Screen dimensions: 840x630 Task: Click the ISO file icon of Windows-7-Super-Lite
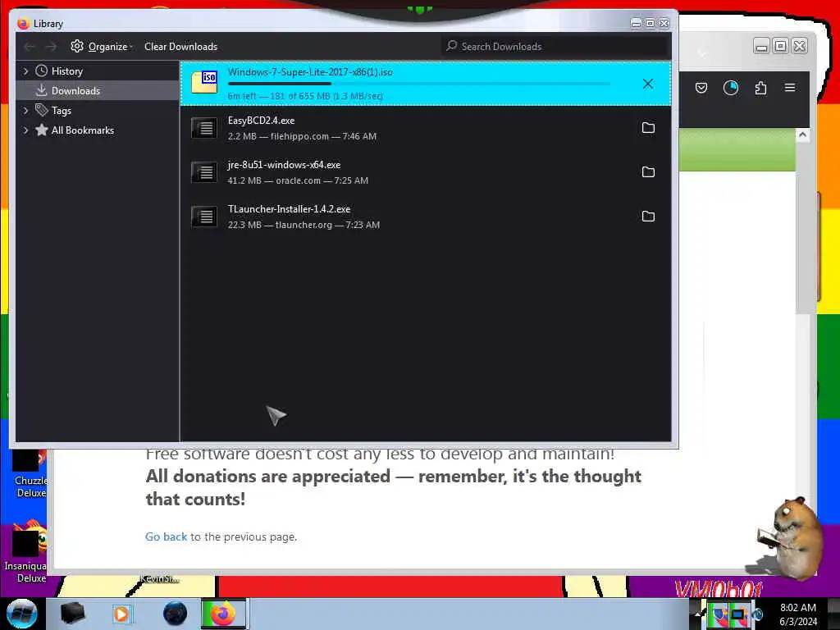point(204,83)
